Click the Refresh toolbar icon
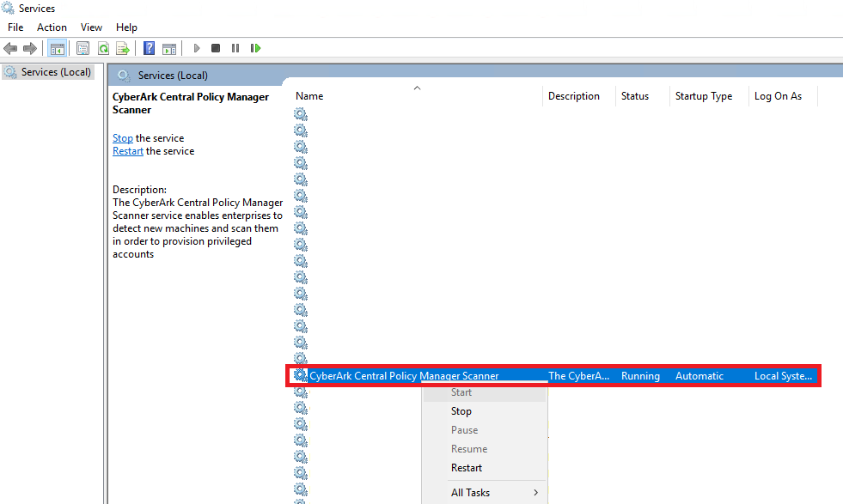This screenshot has height=504, width=843. click(103, 47)
